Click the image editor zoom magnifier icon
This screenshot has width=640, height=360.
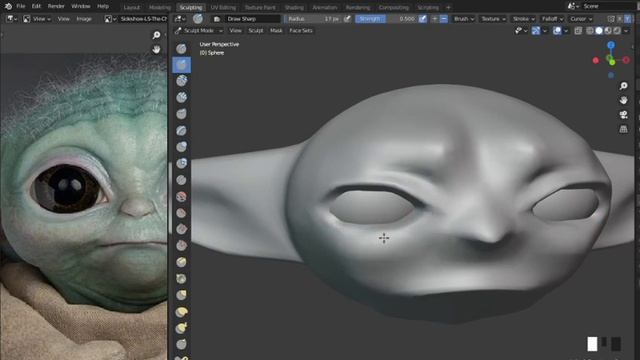tap(156, 35)
